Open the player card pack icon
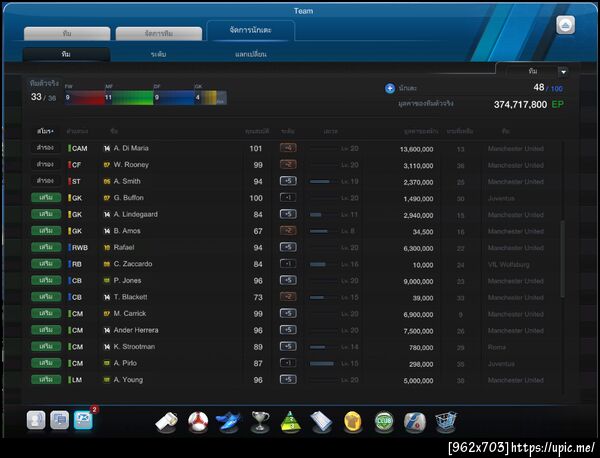Viewport: 600px width, 458px height. (x=415, y=422)
